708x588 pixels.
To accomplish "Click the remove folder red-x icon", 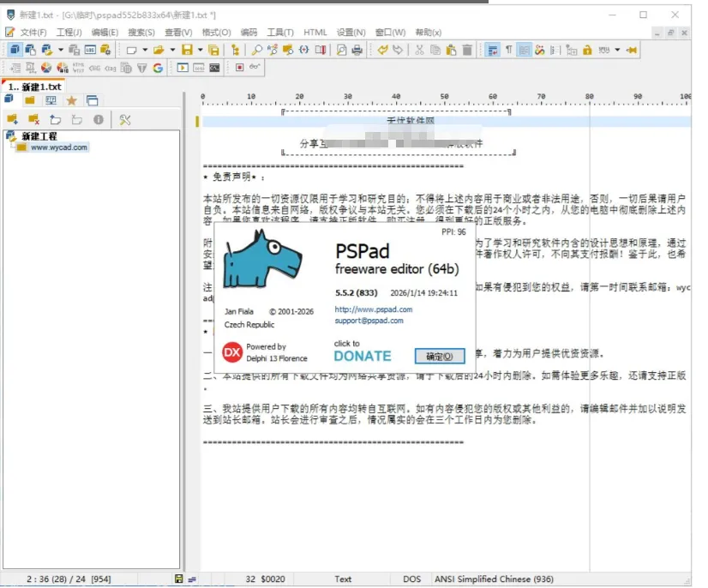I will click(x=33, y=120).
